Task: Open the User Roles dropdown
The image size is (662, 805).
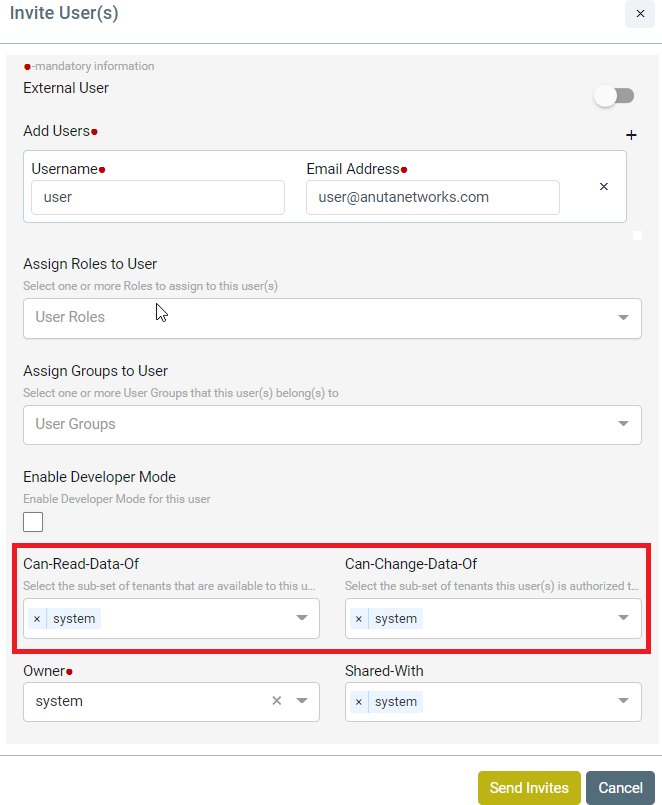Action: [x=332, y=318]
